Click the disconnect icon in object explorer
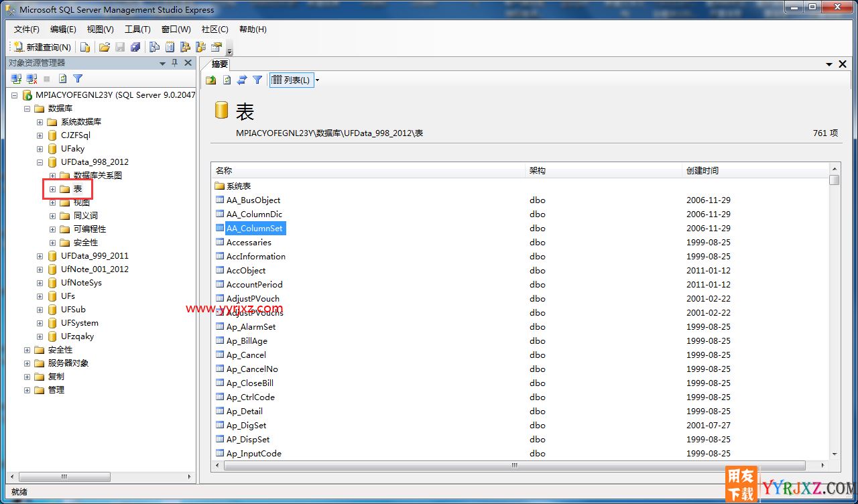Screen dimensions: 858x504 32,79
